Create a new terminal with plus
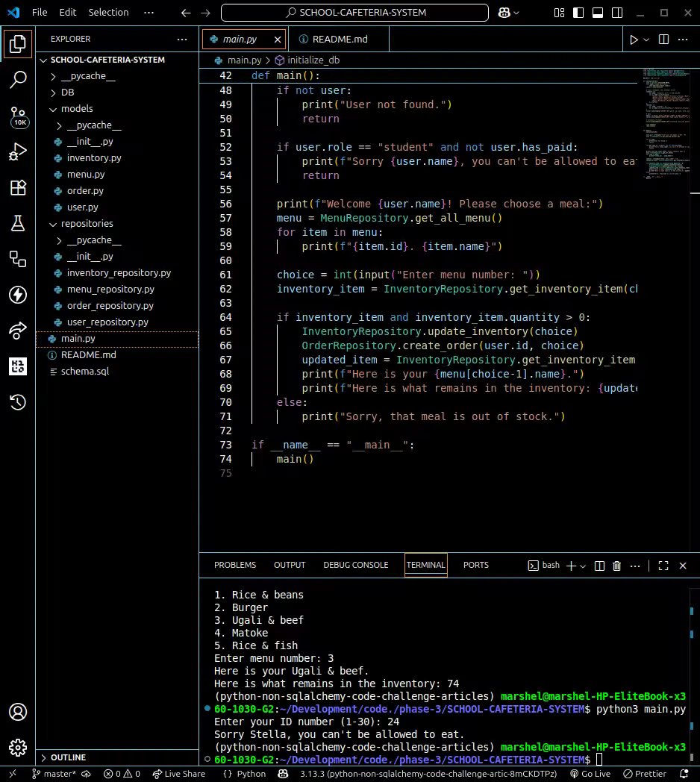This screenshot has height=782, width=700. [572, 566]
